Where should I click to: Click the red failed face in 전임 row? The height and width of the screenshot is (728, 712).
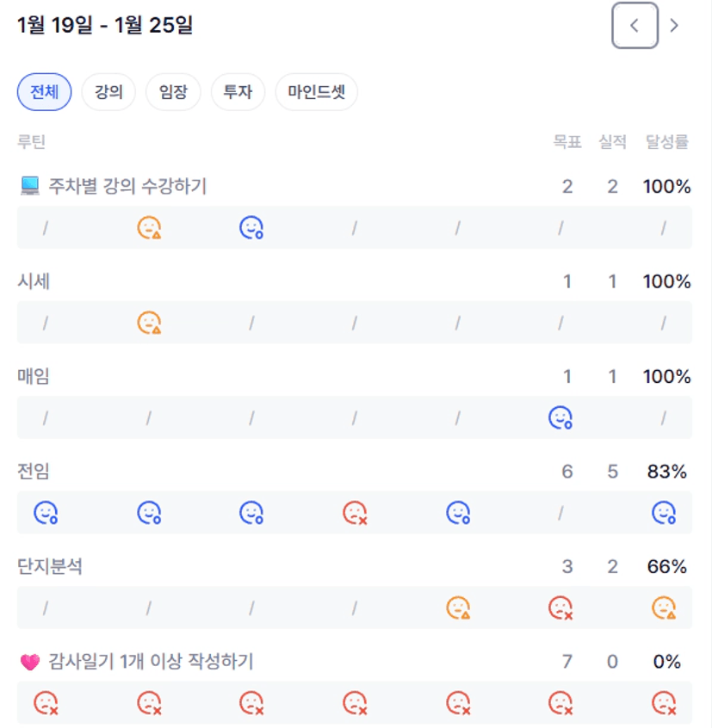pos(355,514)
